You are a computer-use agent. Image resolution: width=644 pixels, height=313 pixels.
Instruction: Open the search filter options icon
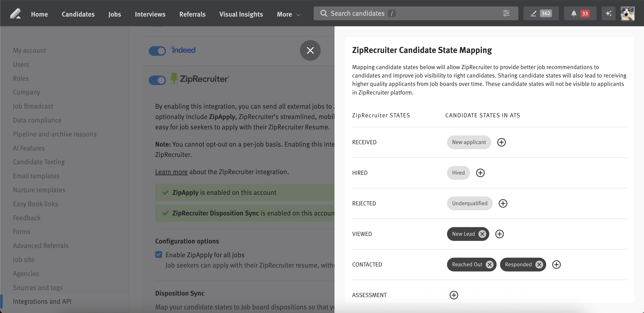tap(506, 13)
